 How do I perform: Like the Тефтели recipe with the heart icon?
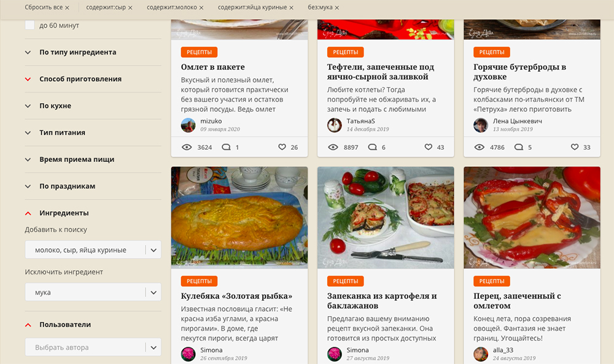[x=429, y=147]
